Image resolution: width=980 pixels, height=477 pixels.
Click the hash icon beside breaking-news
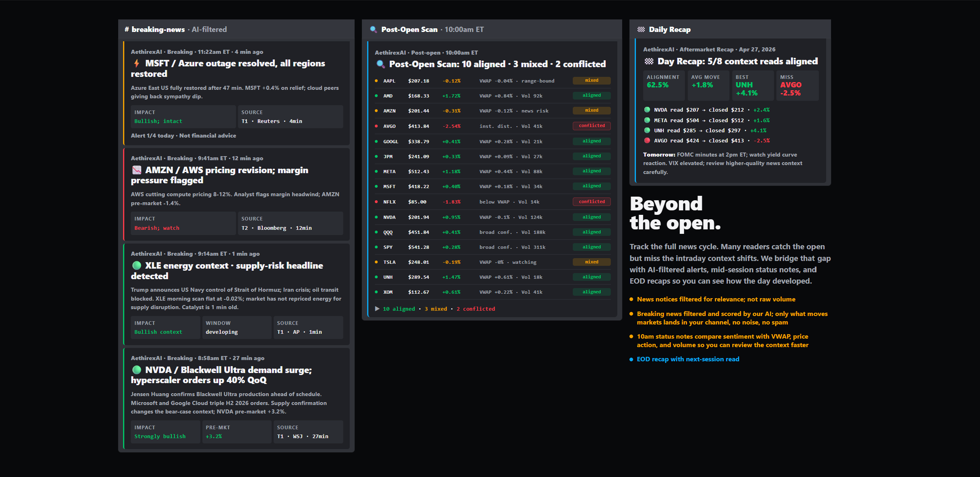coord(127,30)
